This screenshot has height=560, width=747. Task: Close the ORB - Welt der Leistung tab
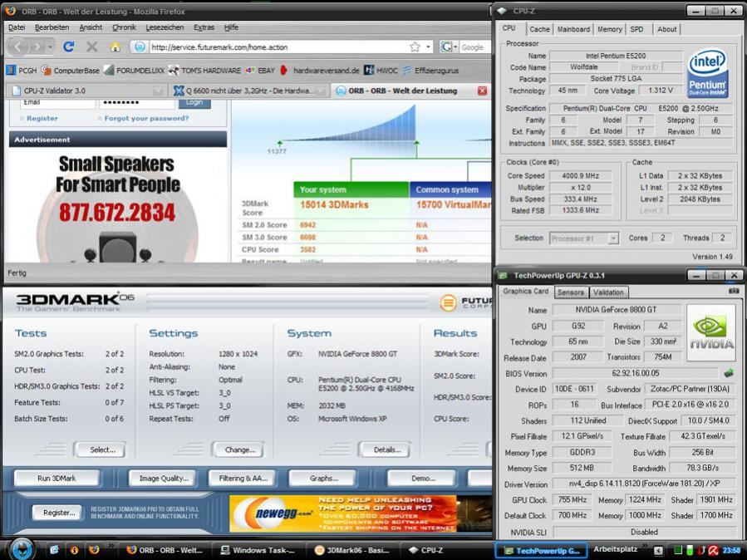click(482, 91)
